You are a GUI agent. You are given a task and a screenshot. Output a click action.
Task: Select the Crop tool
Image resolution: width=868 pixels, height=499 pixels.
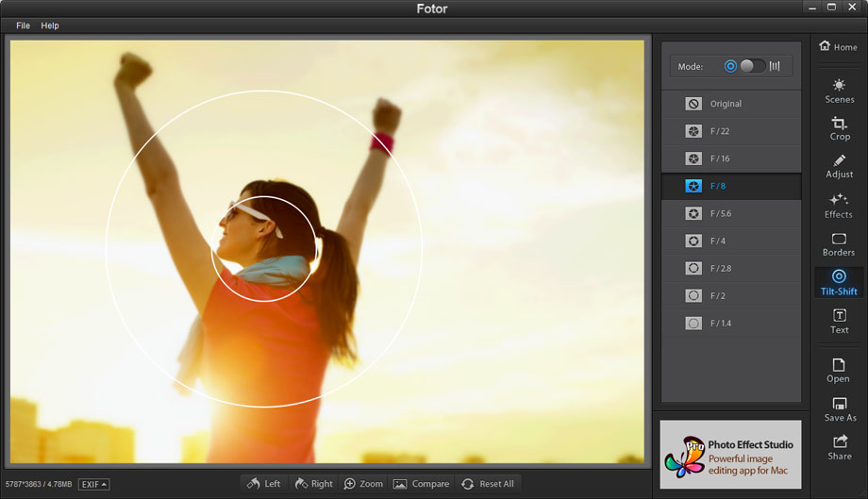click(839, 128)
